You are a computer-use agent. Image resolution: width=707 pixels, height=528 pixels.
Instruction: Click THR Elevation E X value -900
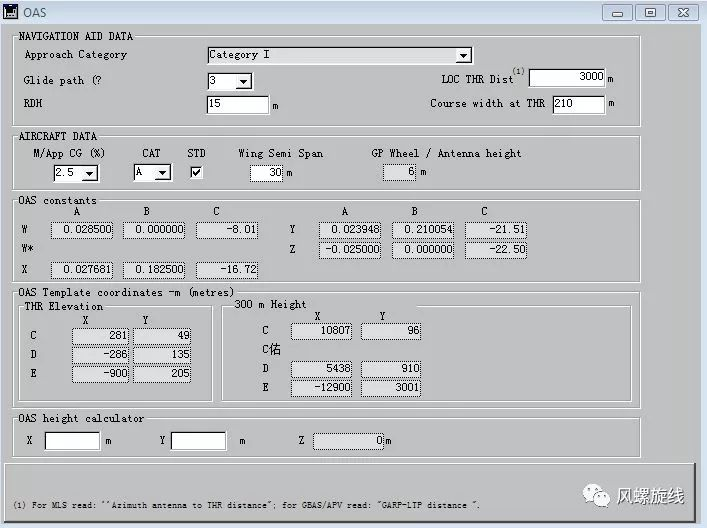coord(101,374)
